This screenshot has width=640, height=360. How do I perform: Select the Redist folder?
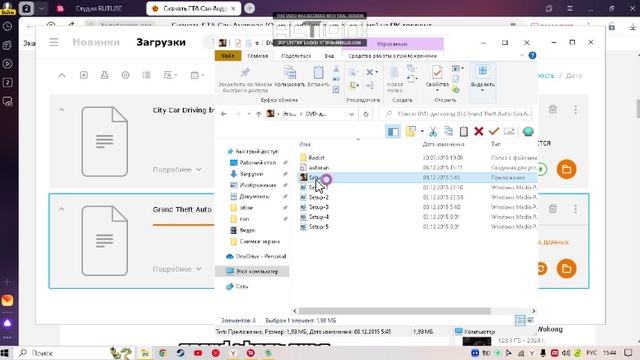316,158
